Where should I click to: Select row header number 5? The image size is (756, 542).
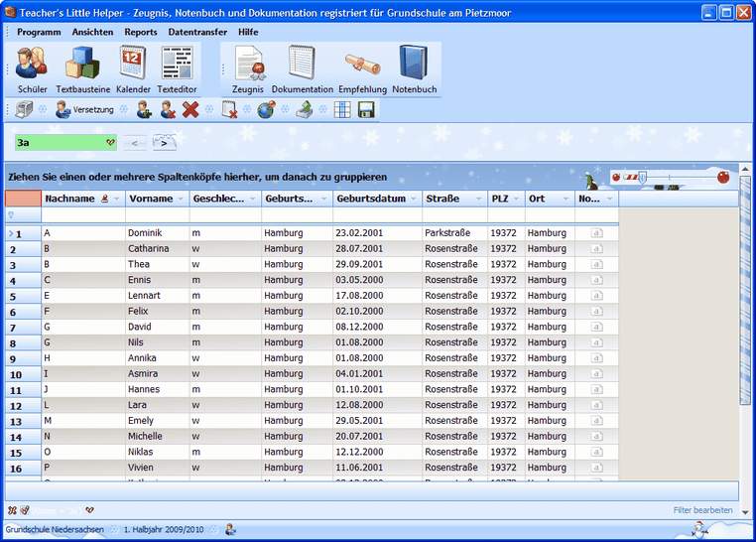point(23,296)
